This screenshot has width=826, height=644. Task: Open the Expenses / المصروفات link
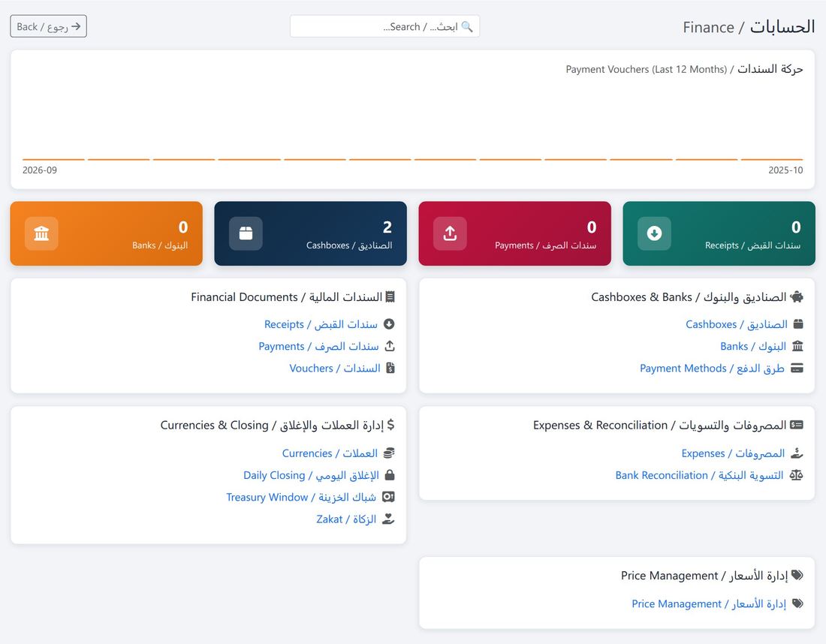tap(734, 453)
